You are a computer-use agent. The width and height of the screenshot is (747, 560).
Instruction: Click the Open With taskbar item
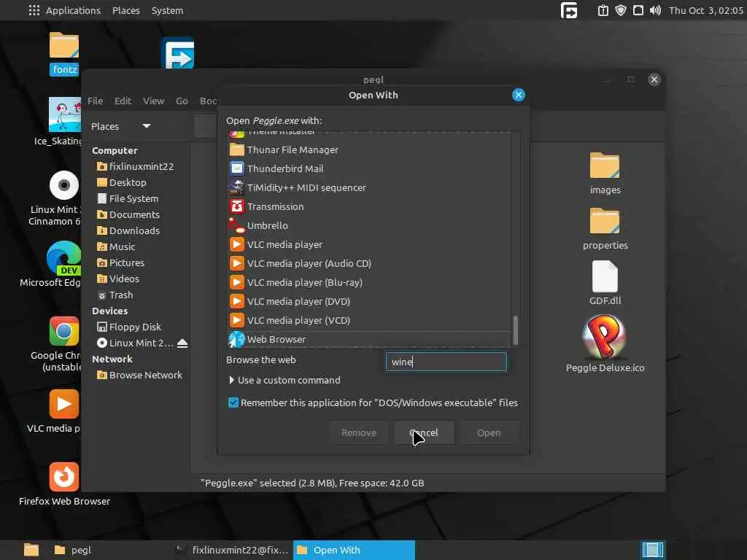[x=354, y=550]
